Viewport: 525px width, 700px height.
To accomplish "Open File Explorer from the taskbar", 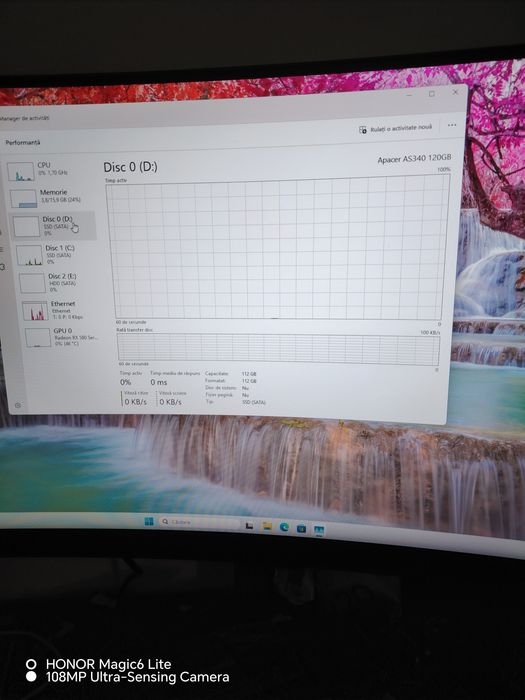I will tap(267, 527).
